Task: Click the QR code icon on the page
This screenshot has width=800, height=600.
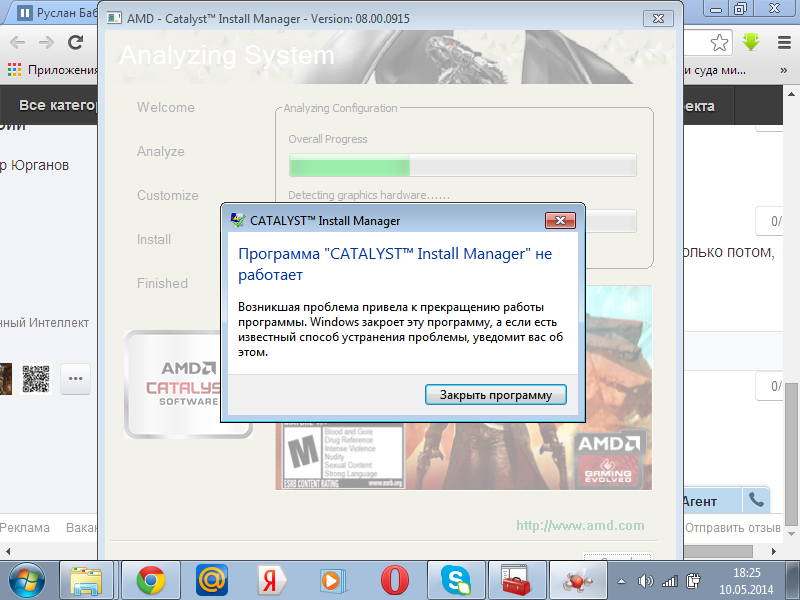Action: pos(36,379)
